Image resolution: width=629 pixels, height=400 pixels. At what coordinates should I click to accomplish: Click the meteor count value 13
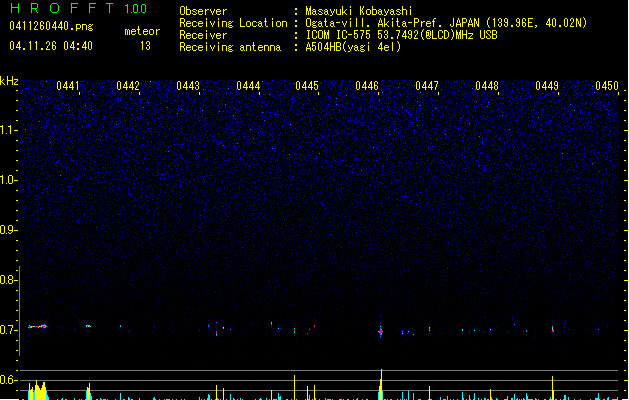(x=145, y=46)
